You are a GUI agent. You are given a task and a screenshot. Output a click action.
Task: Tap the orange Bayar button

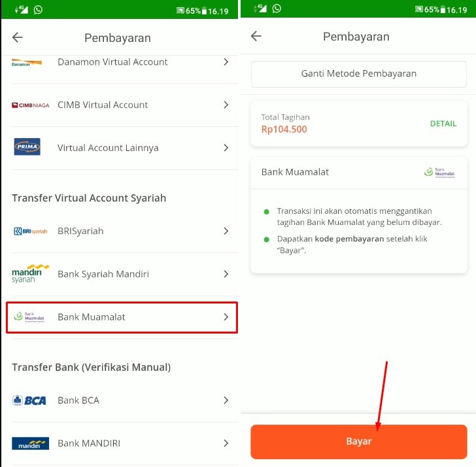(x=358, y=441)
